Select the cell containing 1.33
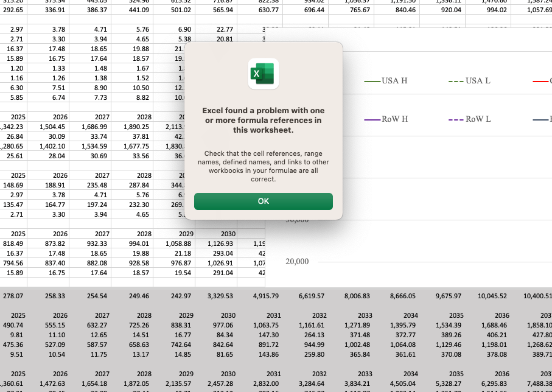The width and height of the screenshot is (552, 392). pos(48,68)
